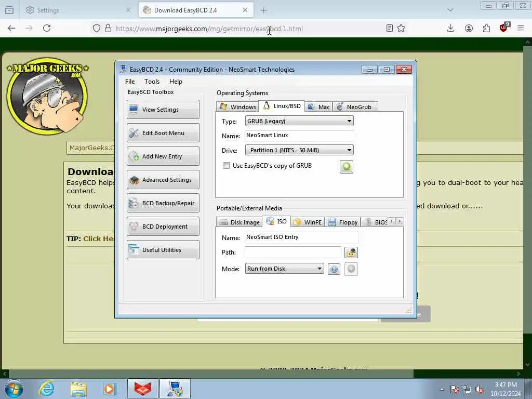Click the browser back arrow
The image size is (532, 399).
click(x=11, y=28)
